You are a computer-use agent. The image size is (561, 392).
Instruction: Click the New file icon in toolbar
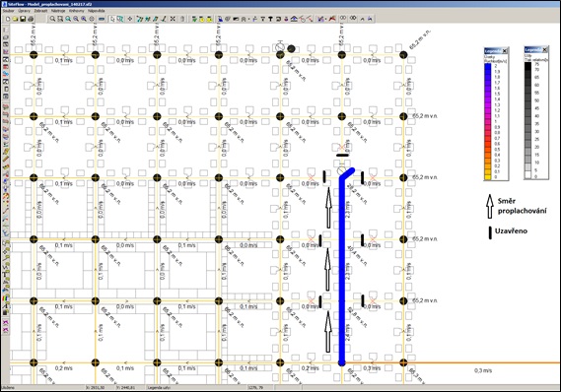(8, 19)
